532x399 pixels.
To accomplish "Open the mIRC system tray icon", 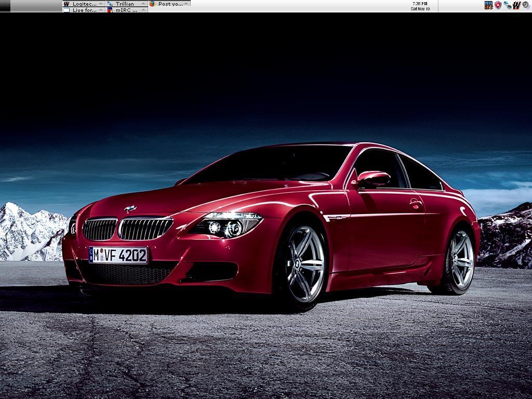I will (x=488, y=5).
